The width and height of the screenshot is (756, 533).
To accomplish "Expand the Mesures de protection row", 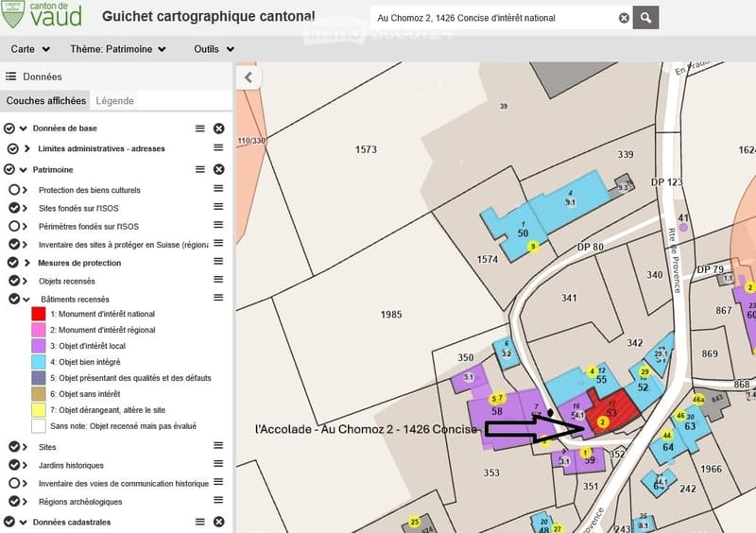I will 27,263.
